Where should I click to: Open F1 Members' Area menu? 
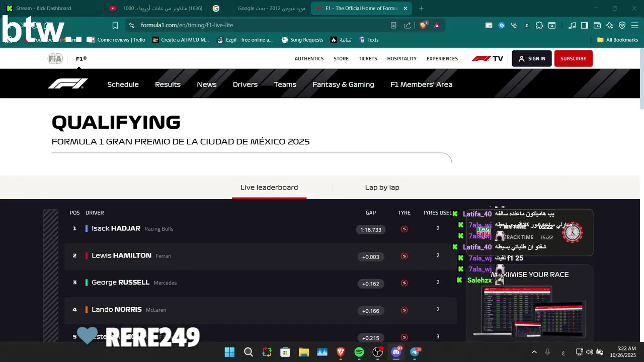click(x=421, y=84)
